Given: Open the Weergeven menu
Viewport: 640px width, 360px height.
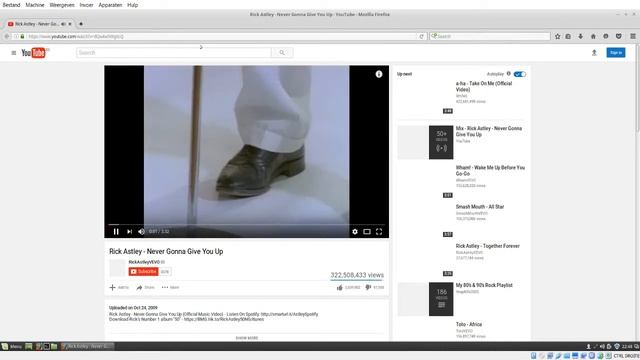Looking at the screenshot, I should click(x=62, y=5).
